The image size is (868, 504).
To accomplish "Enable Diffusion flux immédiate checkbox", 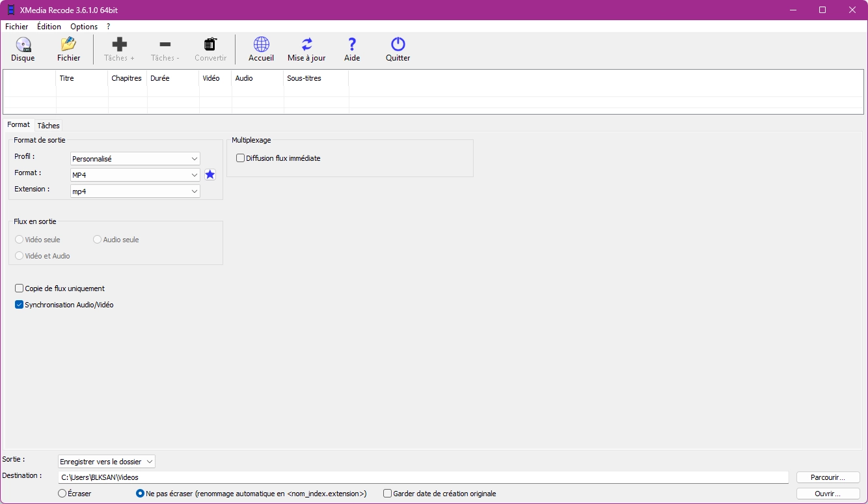I will 240,158.
